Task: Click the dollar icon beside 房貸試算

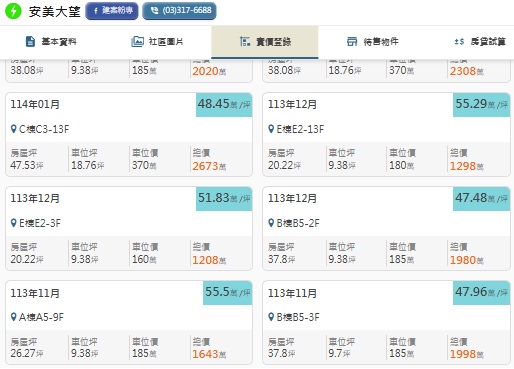Action: click(x=459, y=42)
